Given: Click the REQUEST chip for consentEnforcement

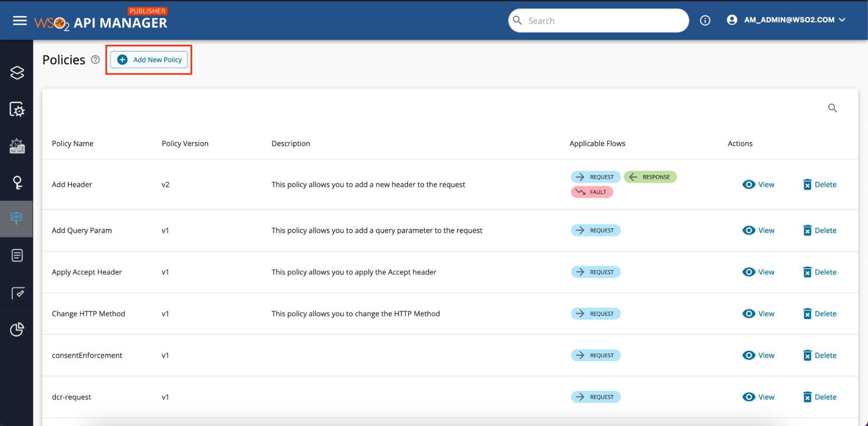Looking at the screenshot, I should [596, 356].
